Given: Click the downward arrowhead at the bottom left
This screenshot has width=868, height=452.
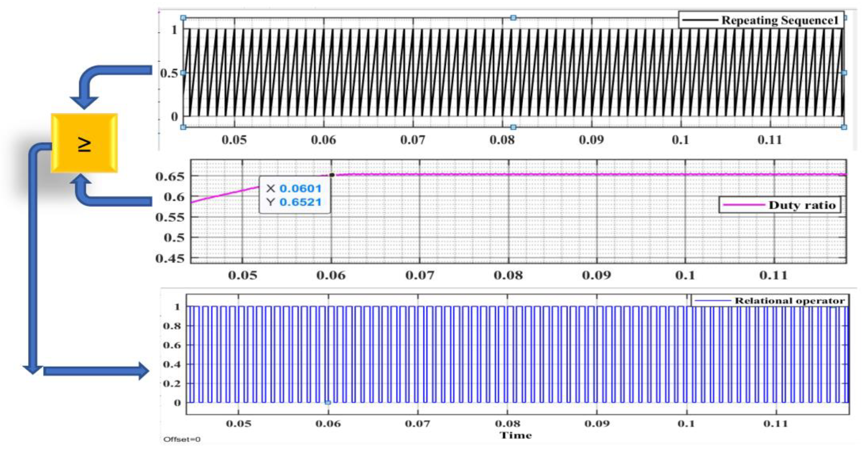Looking at the screenshot, I should 33,369.
